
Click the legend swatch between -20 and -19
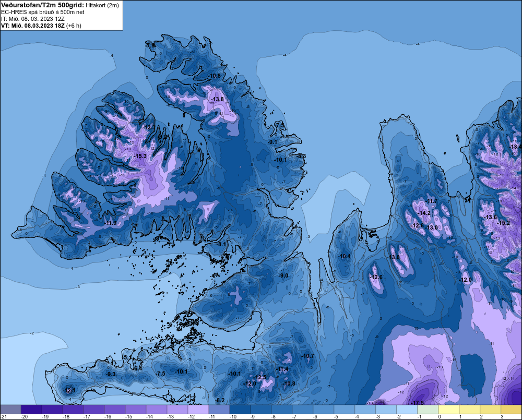click(31, 409)
